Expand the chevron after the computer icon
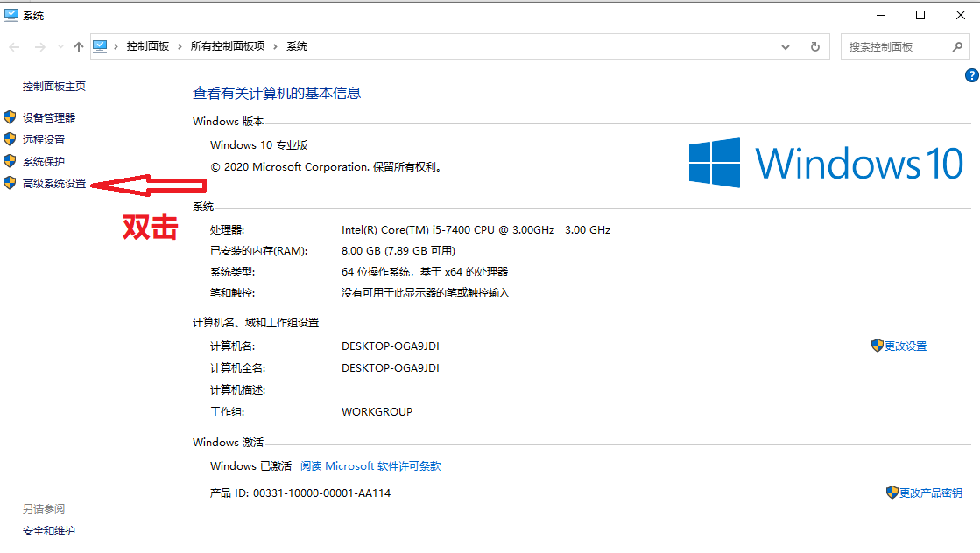 pyautogui.click(x=116, y=46)
